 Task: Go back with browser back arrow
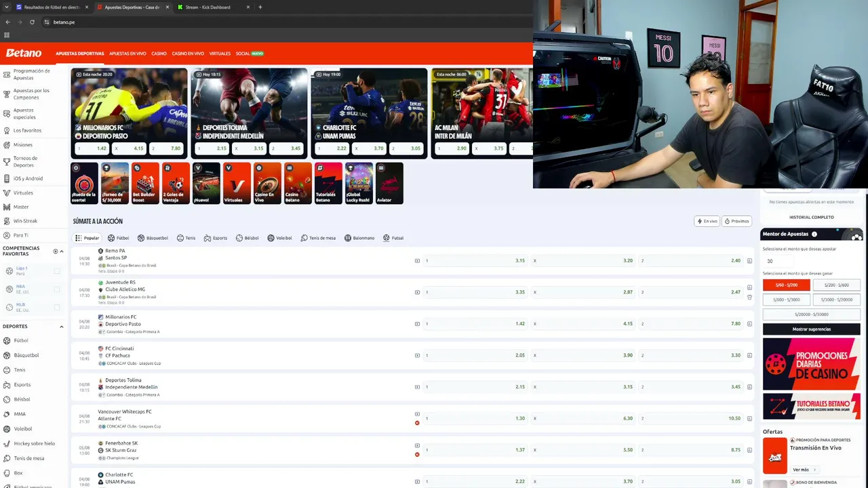pyautogui.click(x=7, y=22)
